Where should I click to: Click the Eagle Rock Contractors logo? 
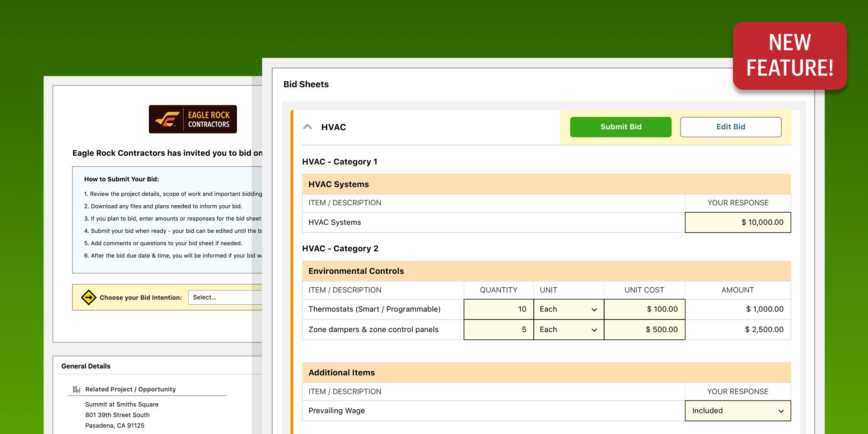[x=193, y=119]
